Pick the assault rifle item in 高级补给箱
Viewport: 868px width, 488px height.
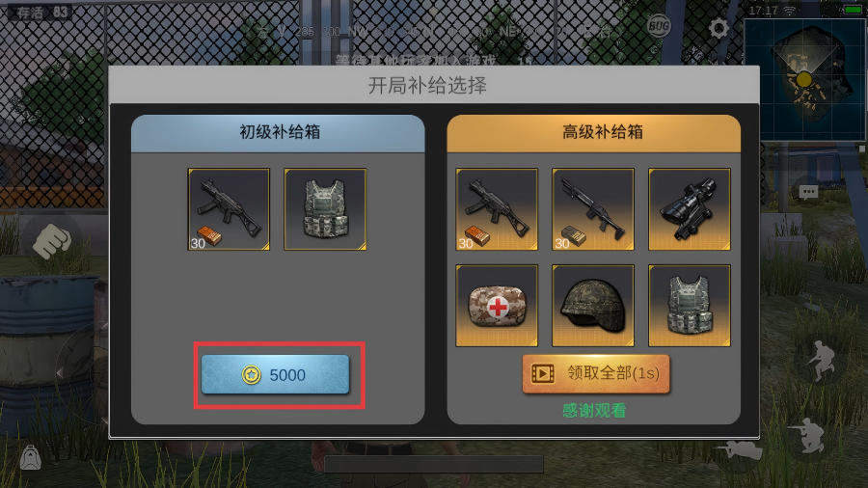point(593,209)
